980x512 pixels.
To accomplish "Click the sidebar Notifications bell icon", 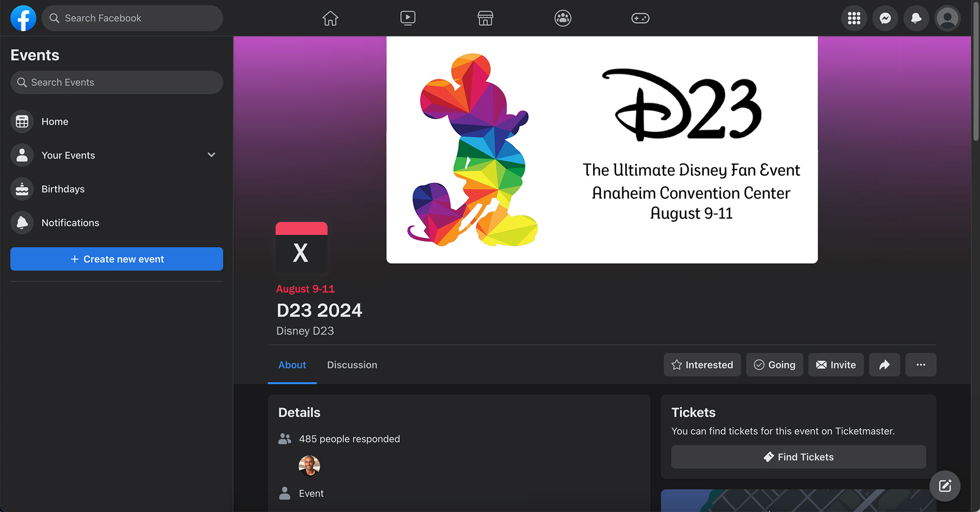I will tap(22, 223).
